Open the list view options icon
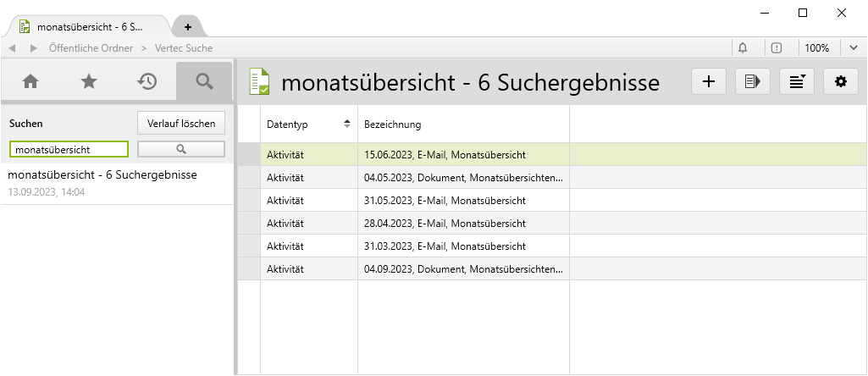Viewport: 868px width, 376px height. [796, 81]
